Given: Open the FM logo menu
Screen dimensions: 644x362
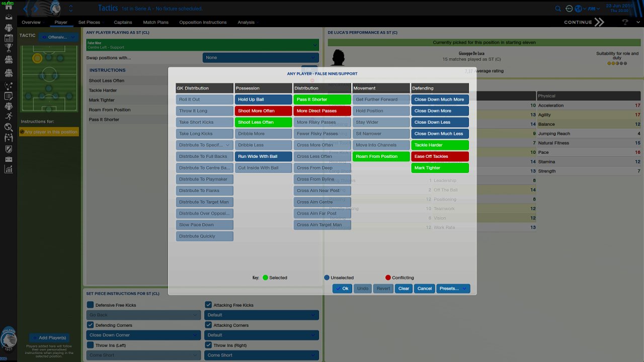Looking at the screenshot, I should (x=593, y=9).
